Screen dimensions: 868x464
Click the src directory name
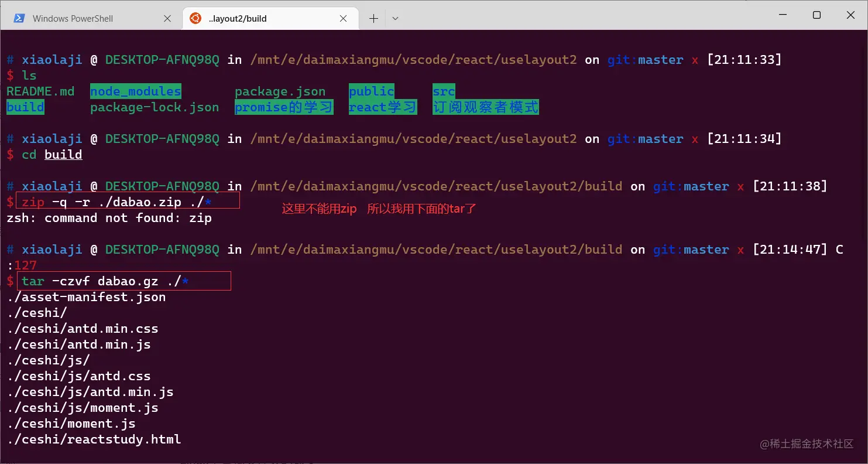coord(444,91)
